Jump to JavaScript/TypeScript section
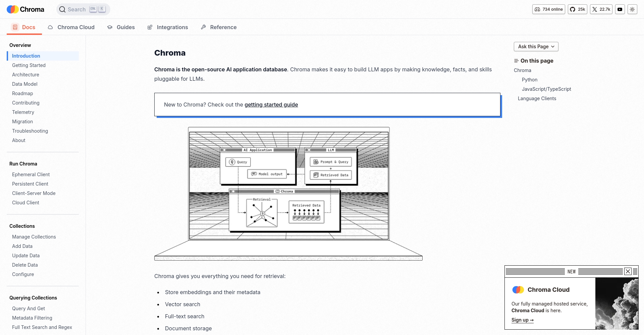Screen dimensions: 644x335 point(546,89)
